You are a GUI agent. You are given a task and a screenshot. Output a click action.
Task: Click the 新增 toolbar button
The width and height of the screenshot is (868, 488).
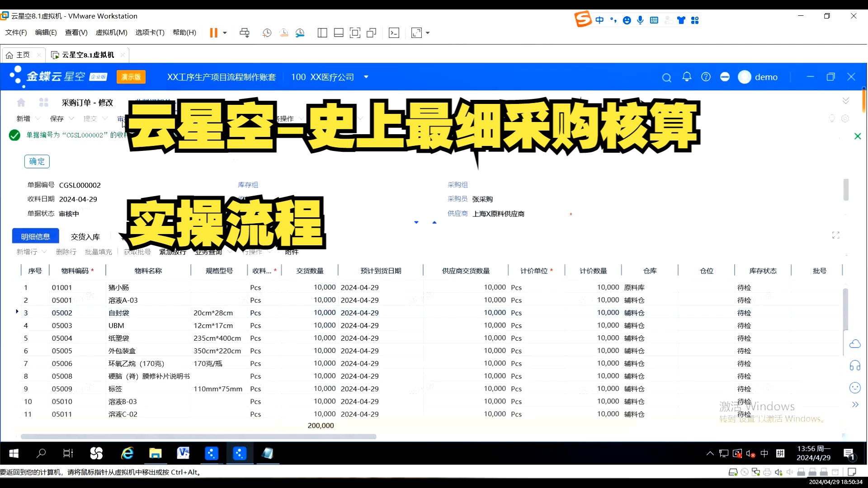click(x=23, y=118)
